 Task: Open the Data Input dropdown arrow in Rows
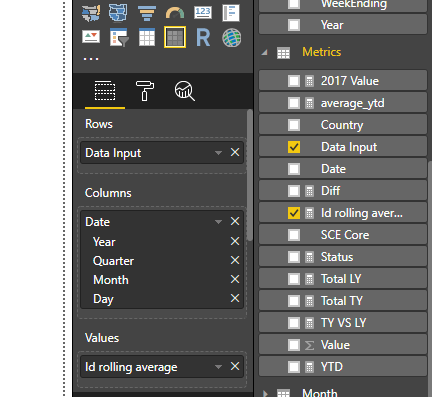pyautogui.click(x=218, y=153)
